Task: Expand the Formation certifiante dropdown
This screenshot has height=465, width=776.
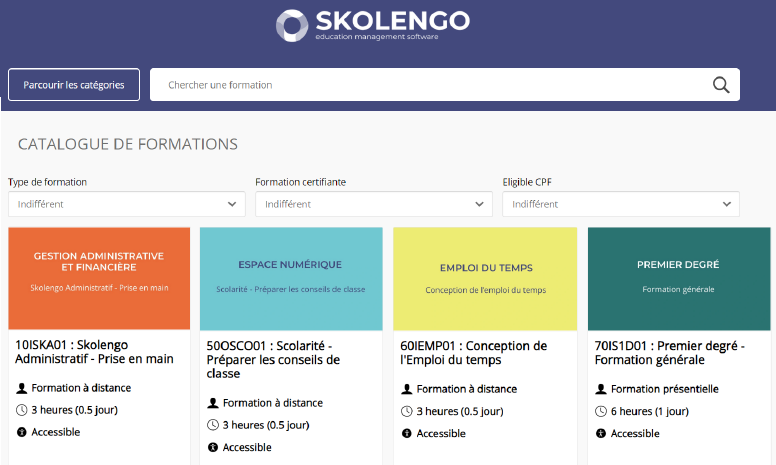Action: coord(373,204)
